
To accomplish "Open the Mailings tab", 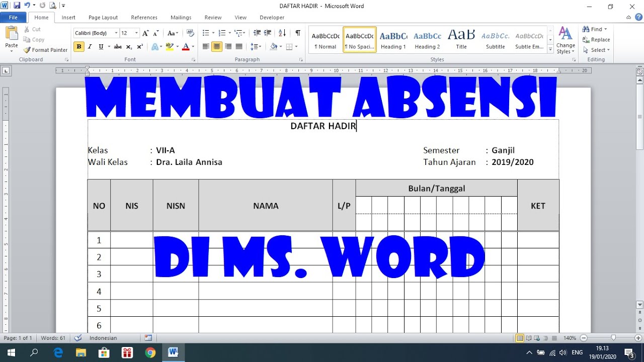I will 181,17.
